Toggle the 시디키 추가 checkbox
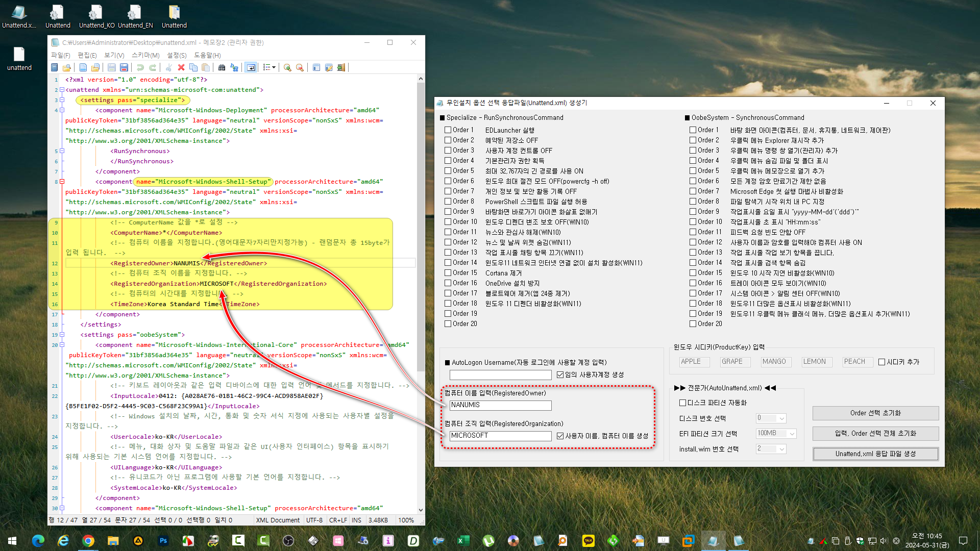The height and width of the screenshot is (551, 980). 881,362
